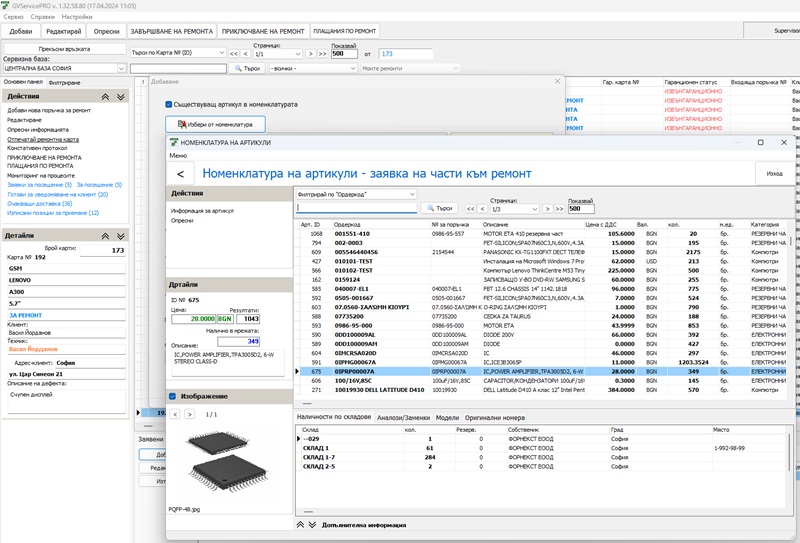800x543 pixels.
Task: Expand Детайли panel with down chevrons
Action: click(x=120, y=236)
